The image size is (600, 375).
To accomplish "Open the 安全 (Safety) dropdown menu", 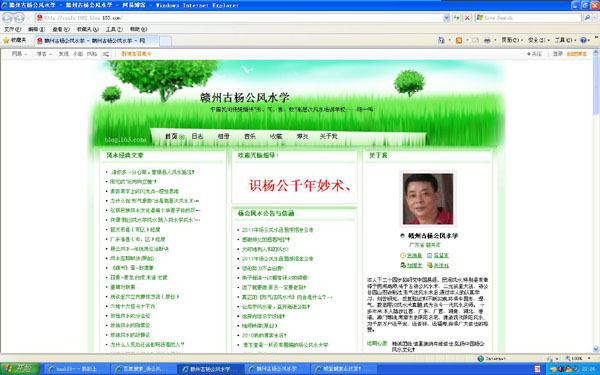I will click(x=539, y=40).
